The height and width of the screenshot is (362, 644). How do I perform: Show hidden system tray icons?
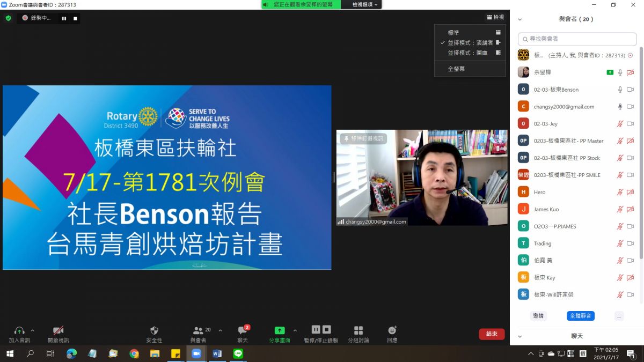531,353
